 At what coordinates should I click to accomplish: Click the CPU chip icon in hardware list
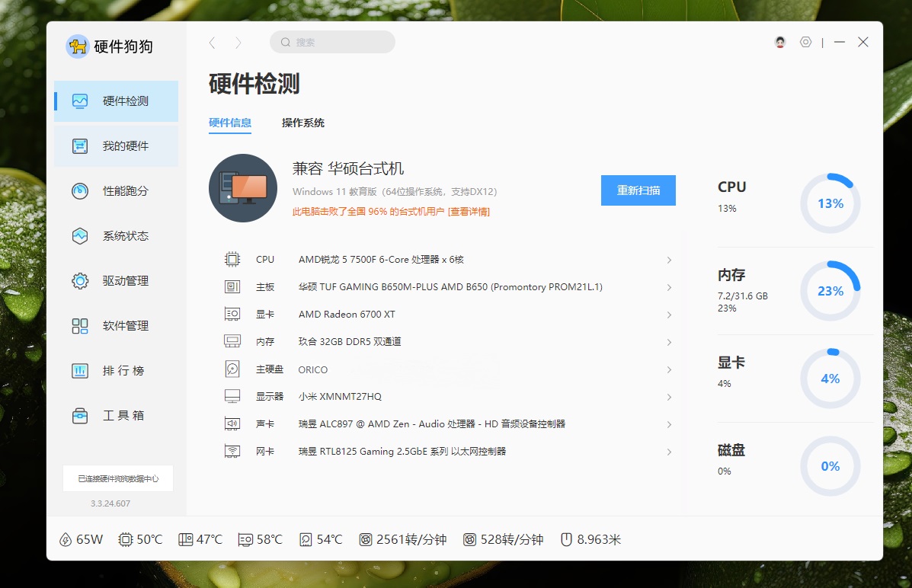pos(232,260)
